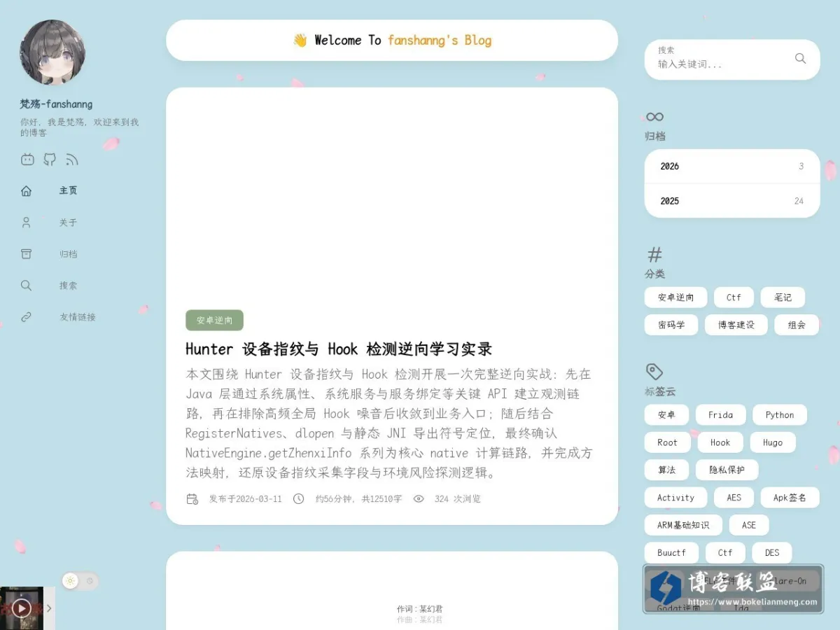Click the person icon beside 关于

(x=26, y=223)
